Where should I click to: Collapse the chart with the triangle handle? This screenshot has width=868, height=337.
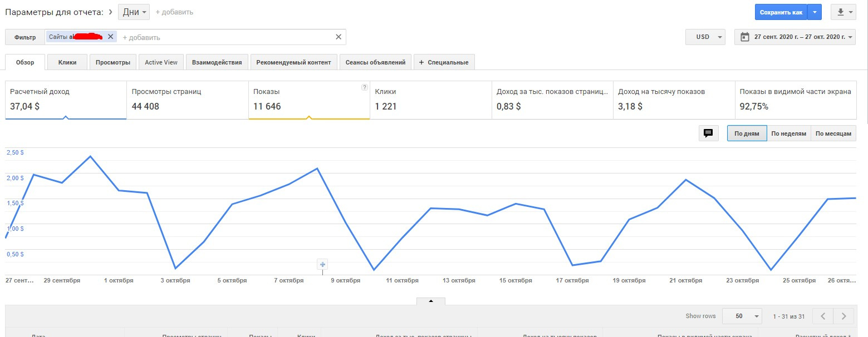click(431, 301)
